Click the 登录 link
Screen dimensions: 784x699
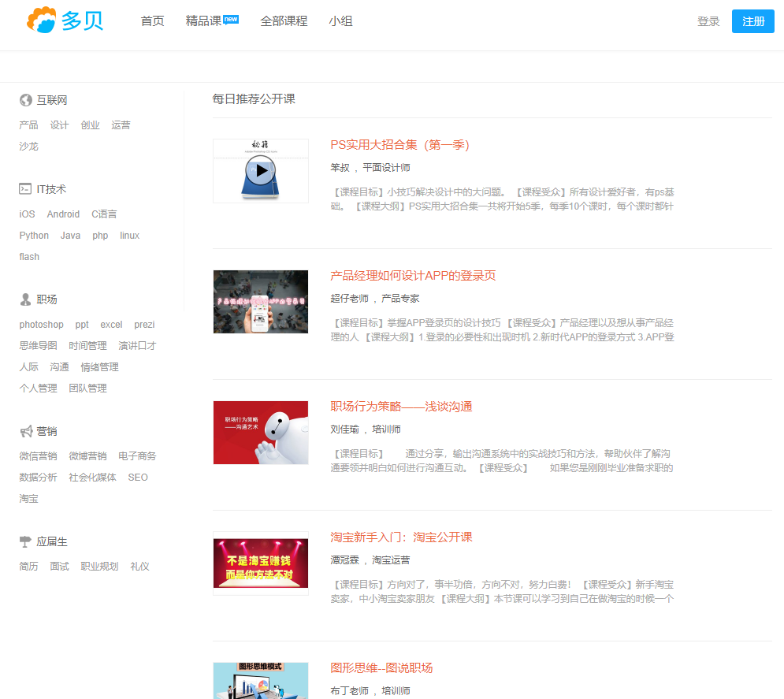click(708, 21)
